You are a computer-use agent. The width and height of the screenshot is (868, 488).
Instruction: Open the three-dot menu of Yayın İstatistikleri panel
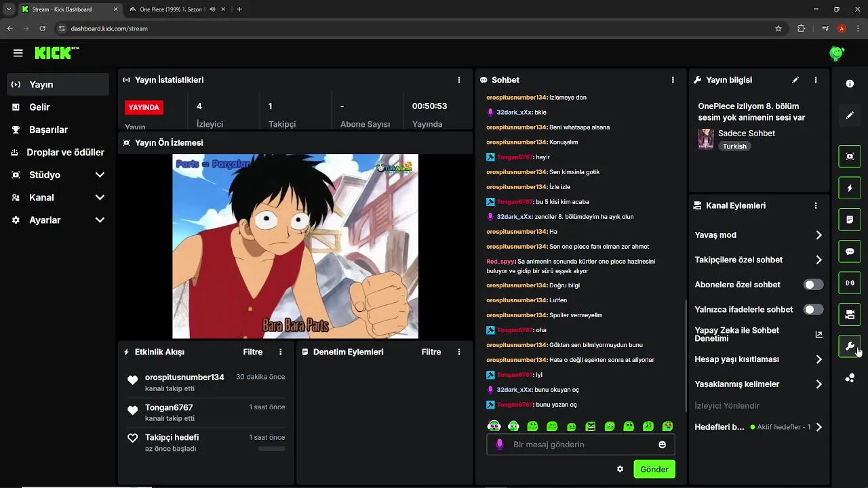(x=459, y=80)
